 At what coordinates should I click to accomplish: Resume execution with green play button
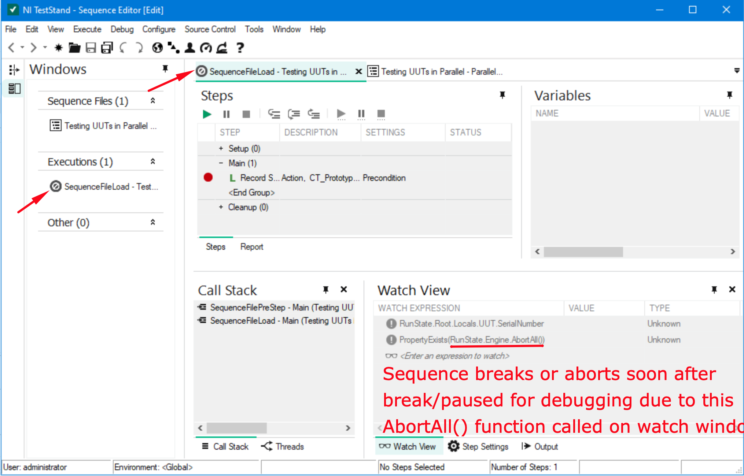click(207, 114)
